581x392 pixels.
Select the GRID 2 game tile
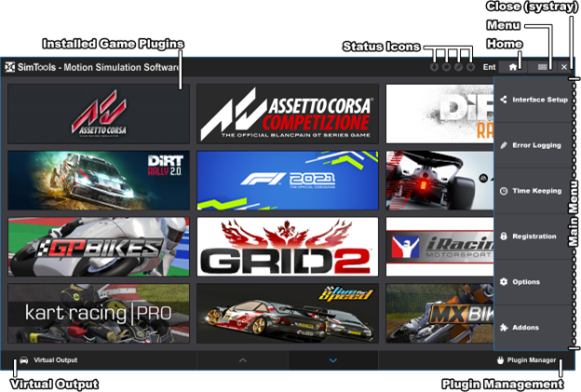point(288,247)
